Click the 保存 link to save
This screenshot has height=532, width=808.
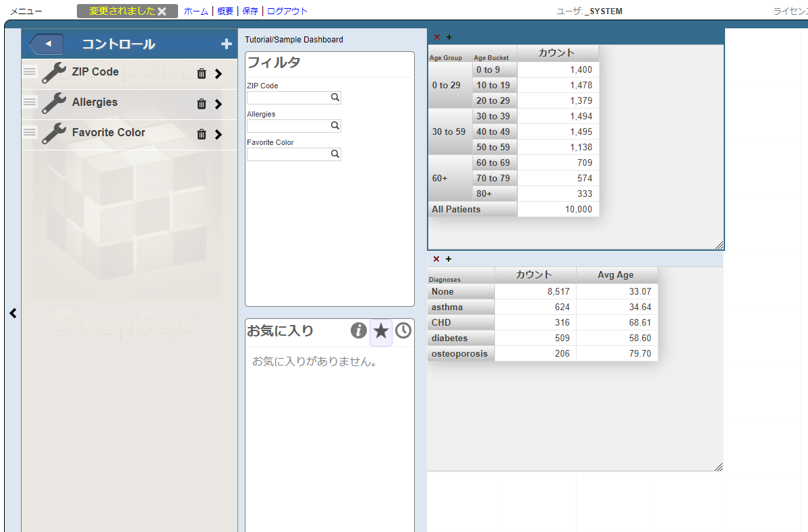[x=250, y=11]
